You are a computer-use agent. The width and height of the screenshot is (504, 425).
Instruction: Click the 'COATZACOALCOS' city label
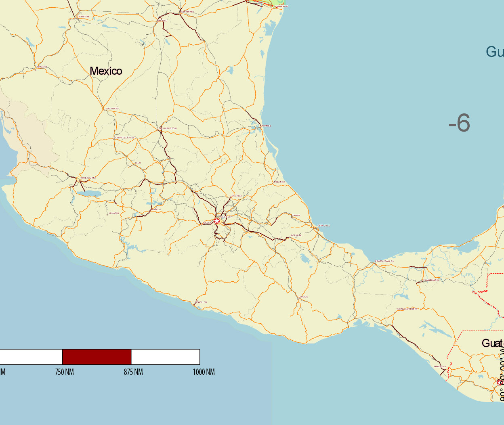click(385, 261)
